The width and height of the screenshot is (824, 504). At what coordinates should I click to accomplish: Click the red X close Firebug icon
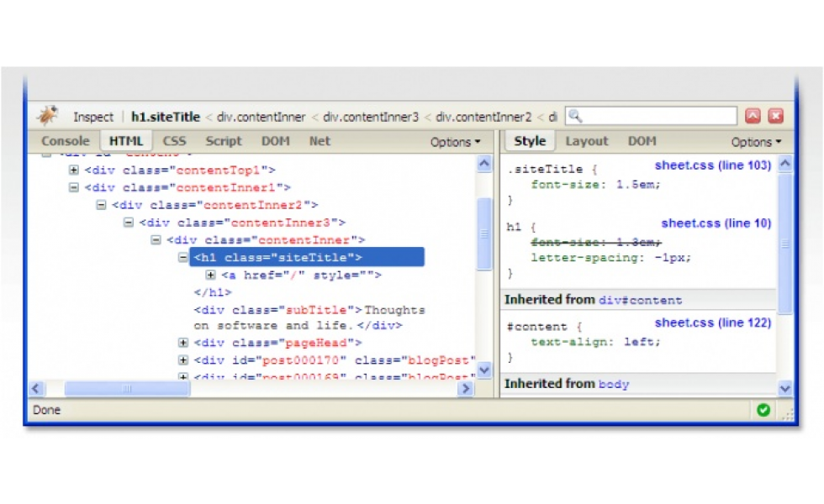(775, 116)
